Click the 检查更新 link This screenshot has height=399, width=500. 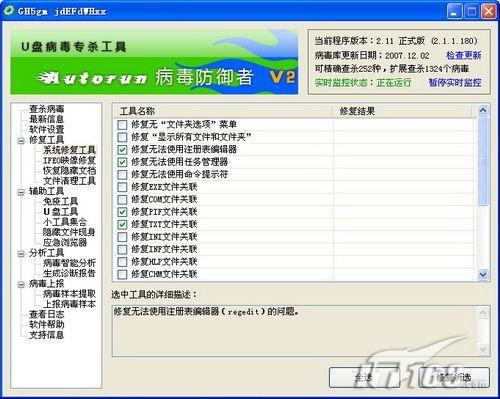464,55
